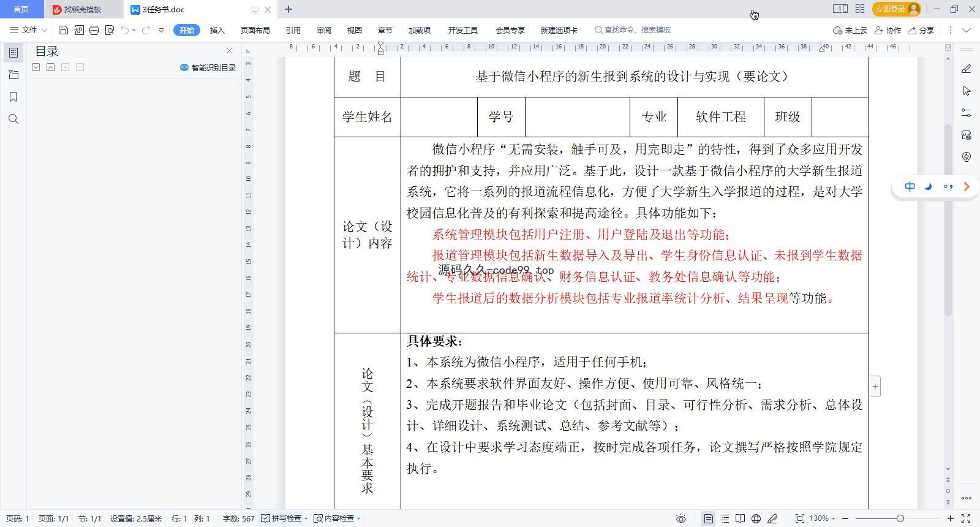Click the pen style icon in right sidebar
980x527 pixels.
tap(967, 69)
